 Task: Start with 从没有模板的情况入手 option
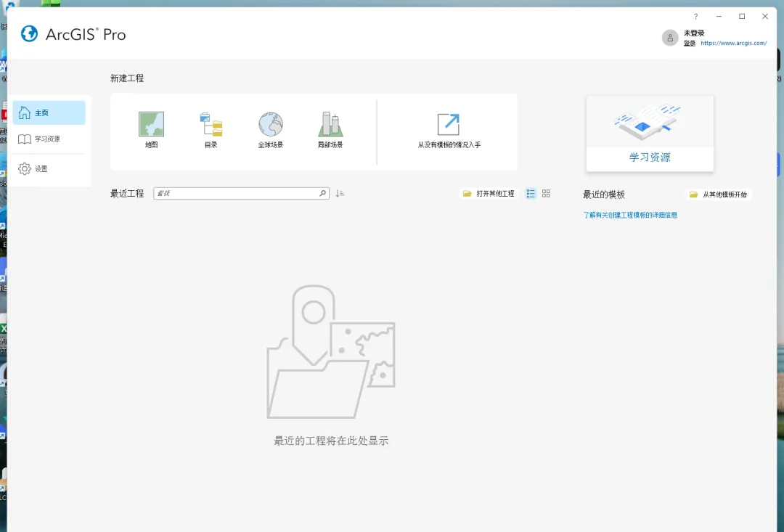pyautogui.click(x=449, y=131)
